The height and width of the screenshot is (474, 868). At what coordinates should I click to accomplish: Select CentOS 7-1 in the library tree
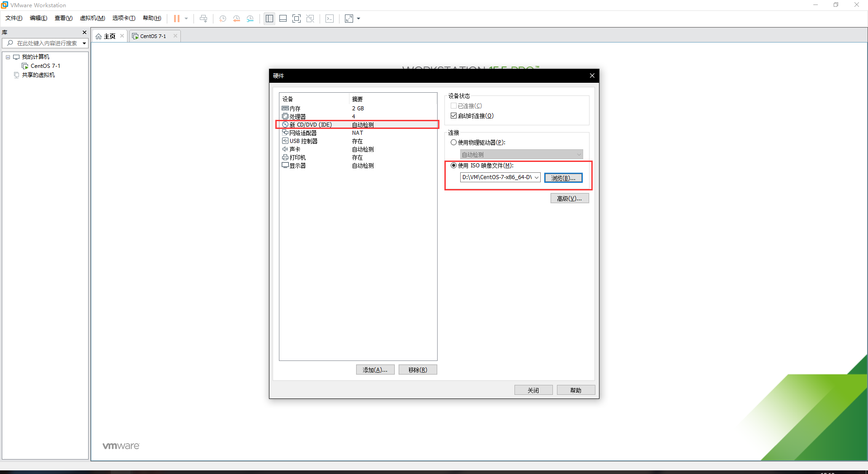pos(45,66)
